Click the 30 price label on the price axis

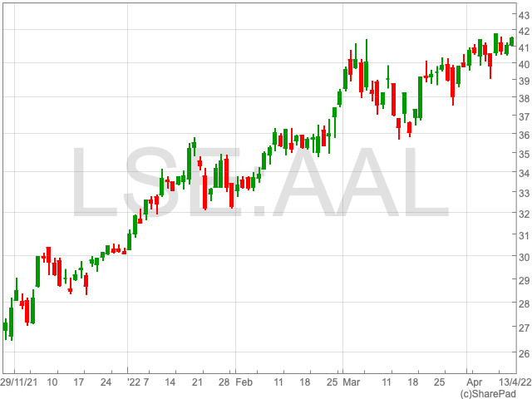[524, 257]
